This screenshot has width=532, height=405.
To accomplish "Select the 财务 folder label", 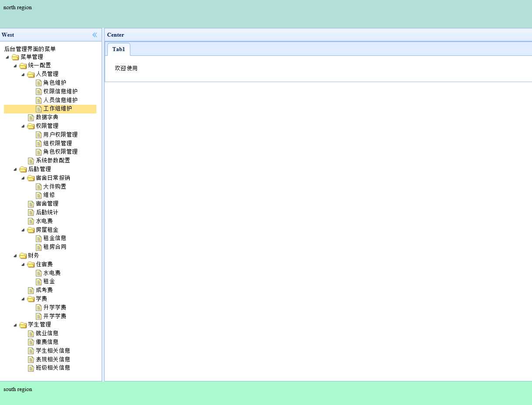I will (34, 256).
